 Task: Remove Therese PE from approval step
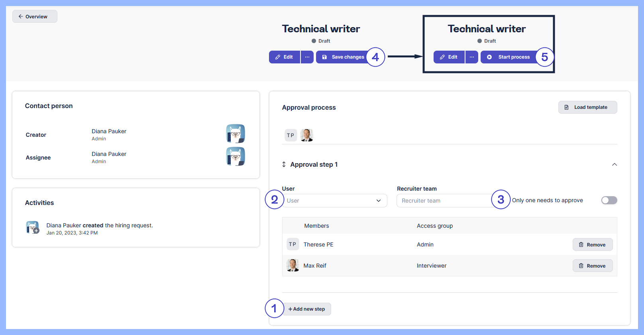tap(592, 245)
